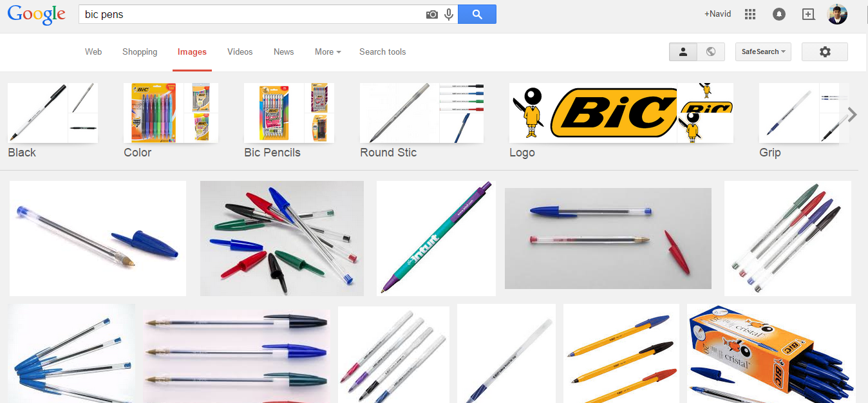Switch to the Shopping tab
The image size is (868, 403).
coord(140,52)
